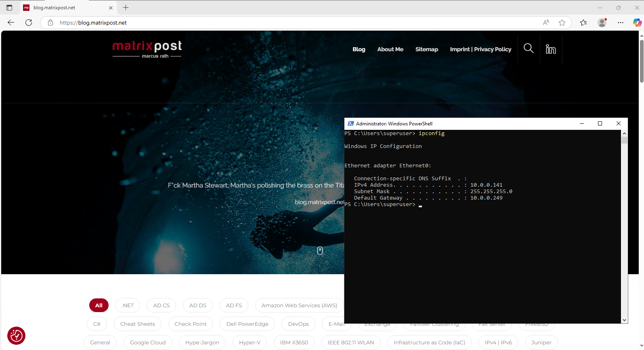
Task: Open the site search magnifier
Action: click(529, 49)
